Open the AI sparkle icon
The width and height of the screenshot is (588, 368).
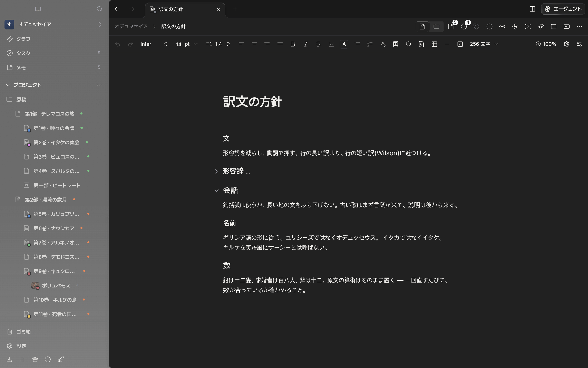[541, 27]
